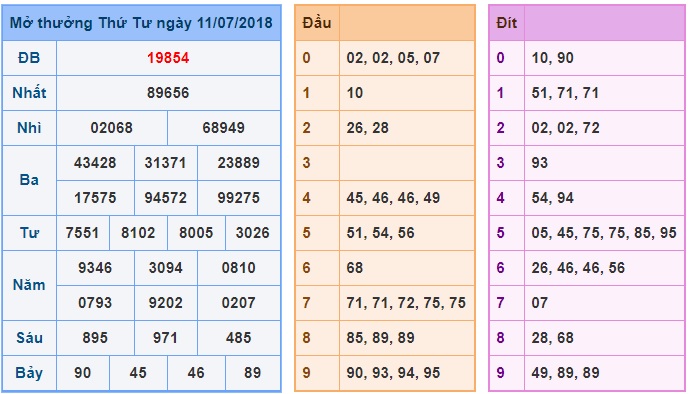Click the Đầu table row label 7
690x394 pixels.
pos(306,303)
